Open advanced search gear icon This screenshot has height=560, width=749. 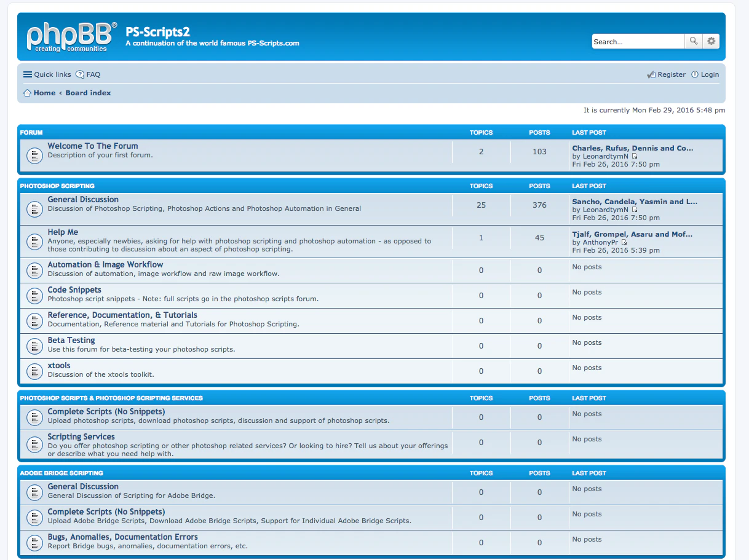(x=711, y=41)
